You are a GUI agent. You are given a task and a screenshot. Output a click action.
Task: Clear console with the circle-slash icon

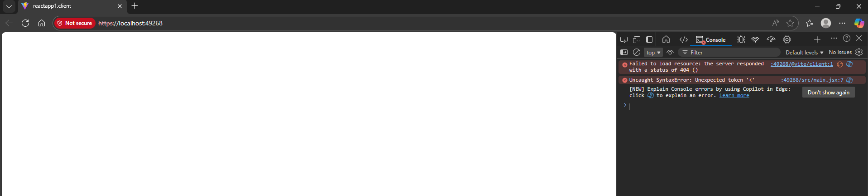pos(637,52)
